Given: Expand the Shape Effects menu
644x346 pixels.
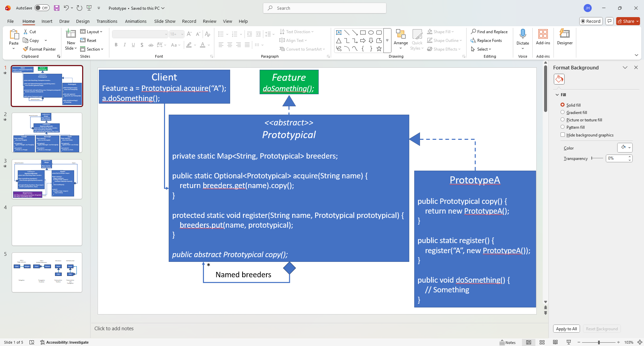Looking at the screenshot, I should click(x=444, y=49).
